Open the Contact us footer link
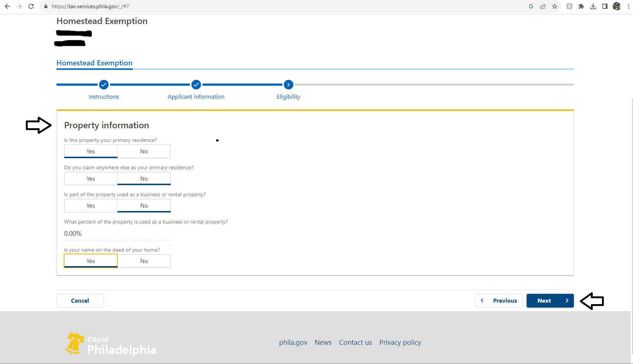The height and width of the screenshot is (364, 633). point(355,343)
